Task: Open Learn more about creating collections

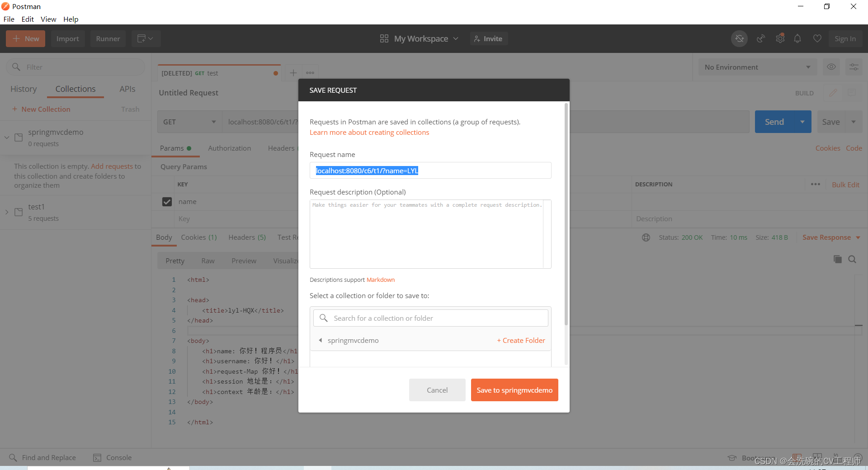Action: point(369,133)
